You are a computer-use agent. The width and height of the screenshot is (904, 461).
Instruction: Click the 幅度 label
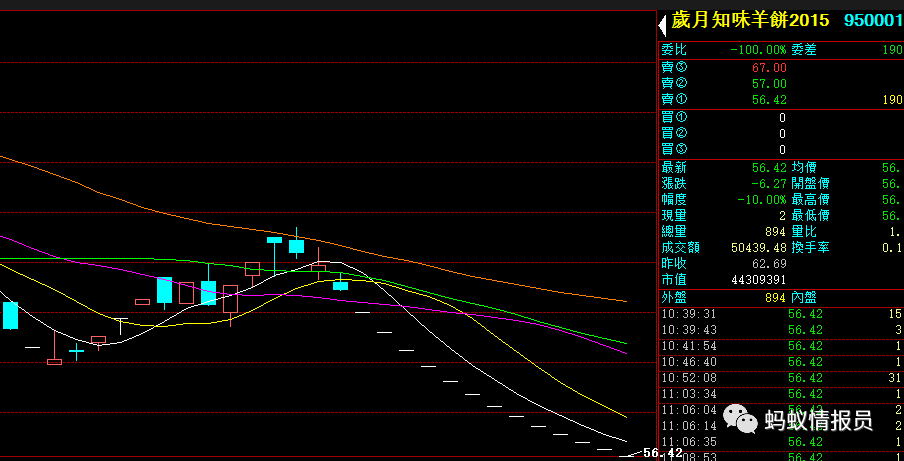675,200
